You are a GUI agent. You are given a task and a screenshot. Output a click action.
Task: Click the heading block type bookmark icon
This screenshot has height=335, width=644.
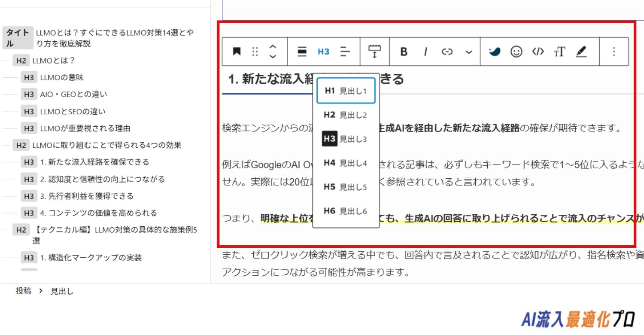pyautogui.click(x=236, y=52)
